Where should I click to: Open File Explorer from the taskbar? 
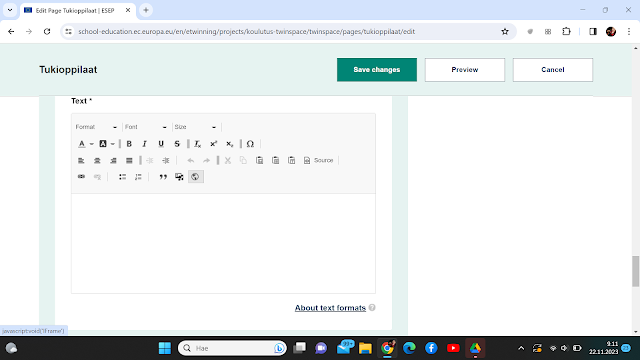365,348
